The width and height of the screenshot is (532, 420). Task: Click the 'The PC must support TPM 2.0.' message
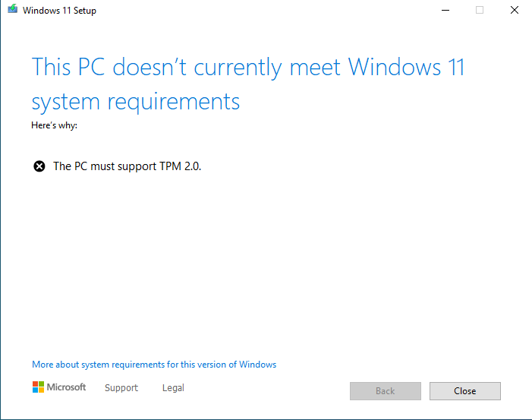(127, 166)
